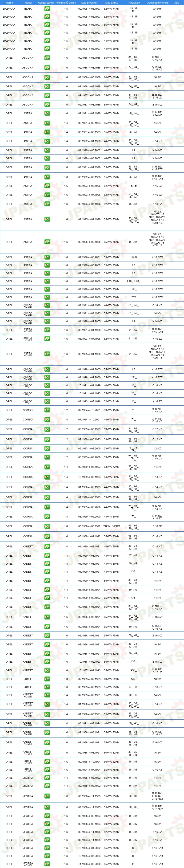The image size is (184, 868).
Task: Click fuel icon in Kadett Kombi 09.1986 -> 12.1991 row
Action: coord(47,762)
